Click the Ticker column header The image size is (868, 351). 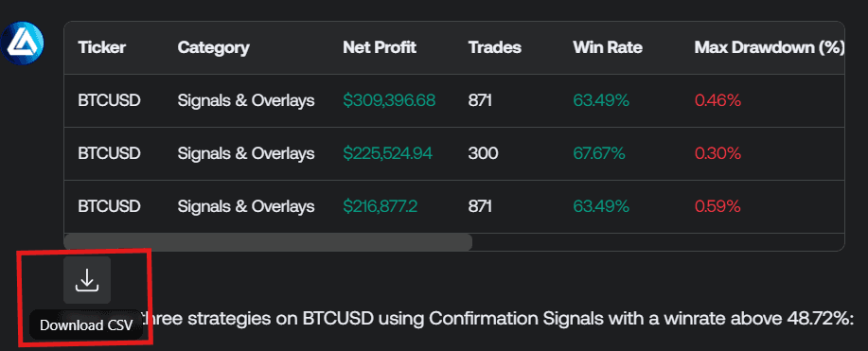(102, 47)
